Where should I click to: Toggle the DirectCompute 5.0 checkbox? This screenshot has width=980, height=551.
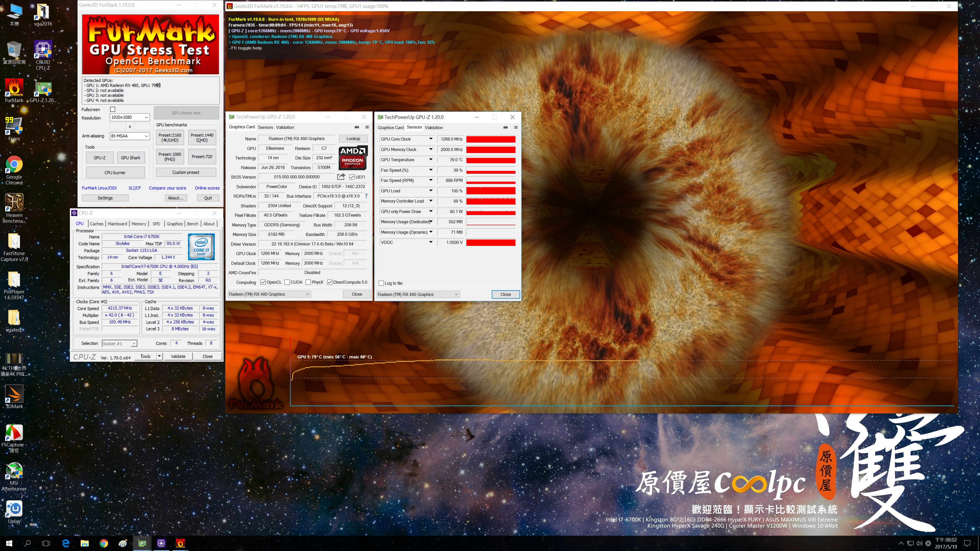[330, 282]
